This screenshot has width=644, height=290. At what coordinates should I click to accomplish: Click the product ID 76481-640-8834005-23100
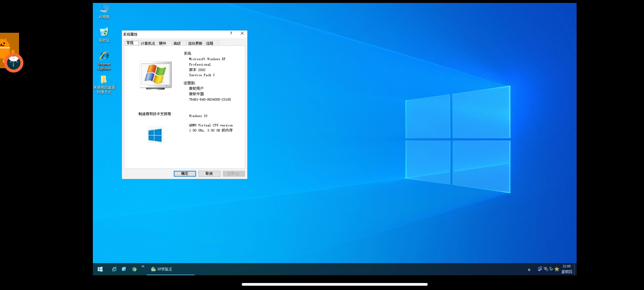click(210, 99)
